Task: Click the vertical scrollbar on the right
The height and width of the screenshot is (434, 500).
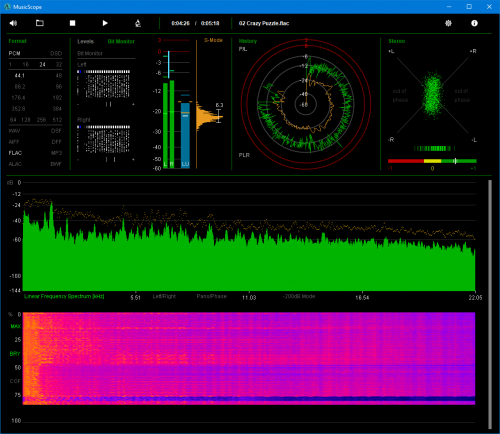Action: coord(490,304)
